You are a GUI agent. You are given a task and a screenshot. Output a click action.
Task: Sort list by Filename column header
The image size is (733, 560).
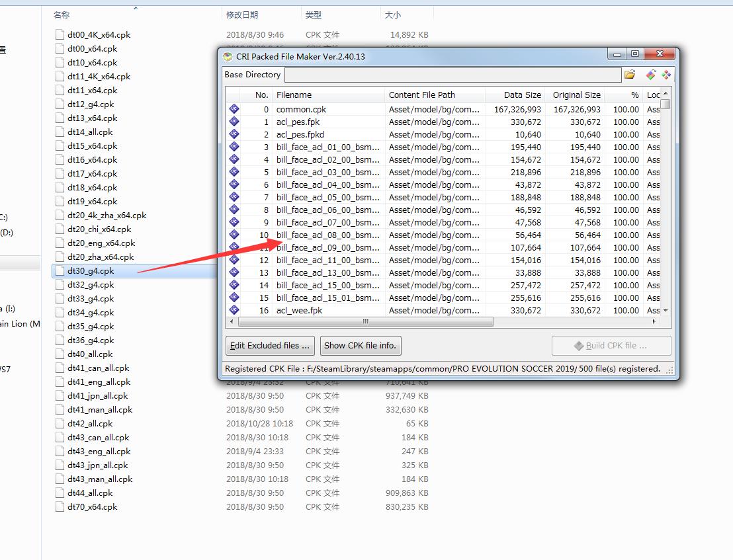[327, 95]
